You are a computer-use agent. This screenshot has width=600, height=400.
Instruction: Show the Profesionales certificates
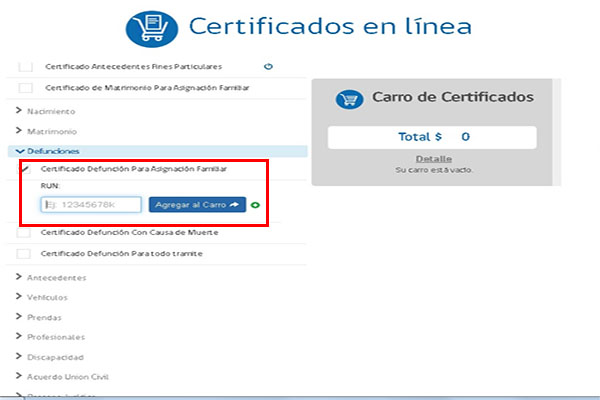[x=52, y=337]
